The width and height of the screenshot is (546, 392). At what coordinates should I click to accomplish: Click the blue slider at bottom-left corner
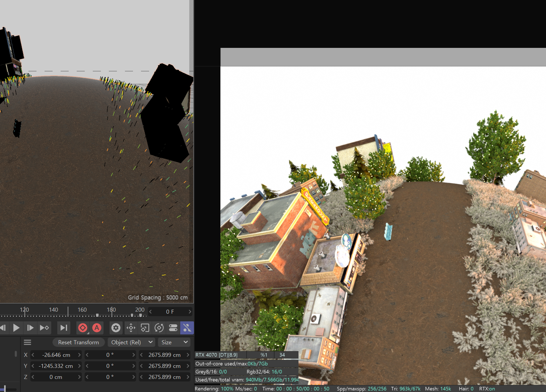(x=5, y=389)
